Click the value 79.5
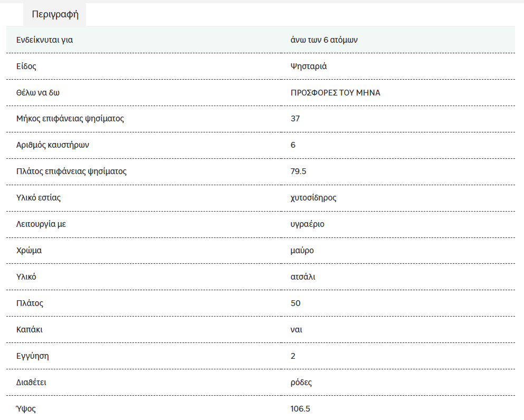Screen dimensions: 524x420 pyautogui.click(x=298, y=171)
